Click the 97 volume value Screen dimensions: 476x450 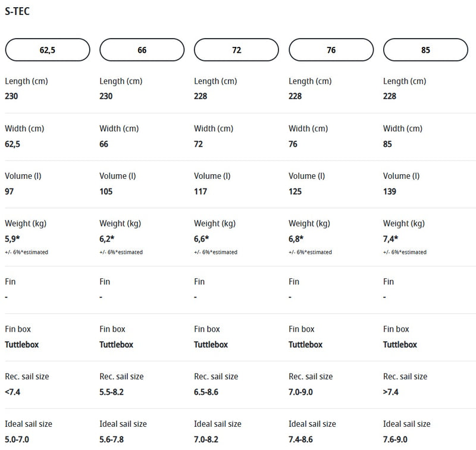pyautogui.click(x=11, y=191)
